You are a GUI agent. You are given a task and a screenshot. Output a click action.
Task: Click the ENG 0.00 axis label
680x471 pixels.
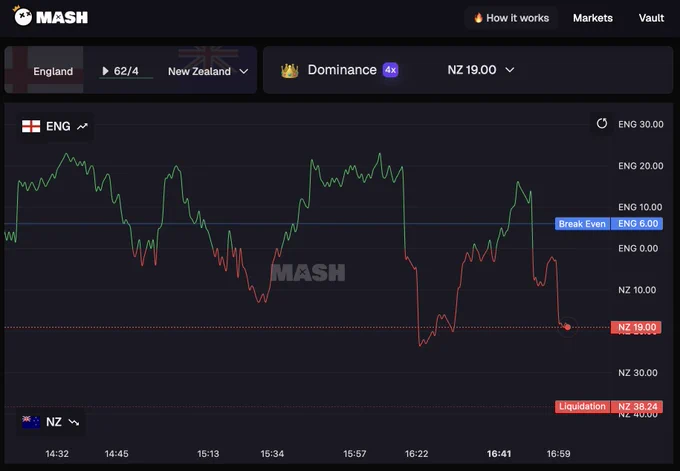(x=638, y=249)
